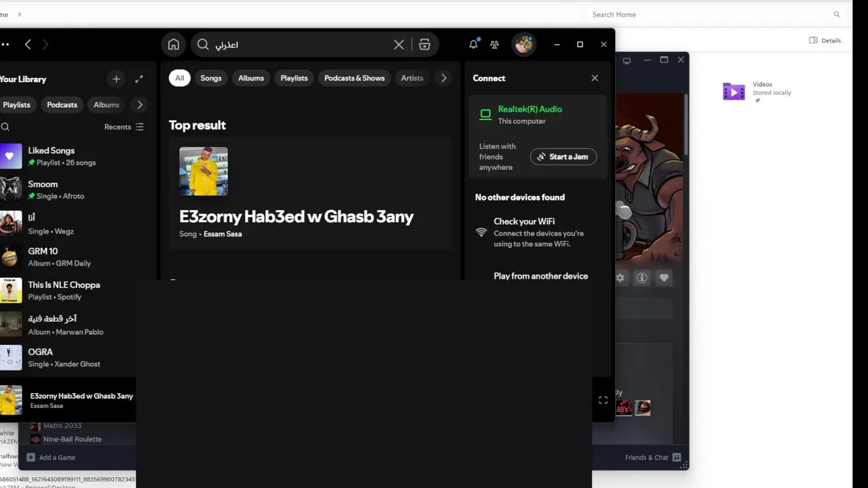Open the Top result song title
This screenshot has width=868, height=488.
(296, 217)
